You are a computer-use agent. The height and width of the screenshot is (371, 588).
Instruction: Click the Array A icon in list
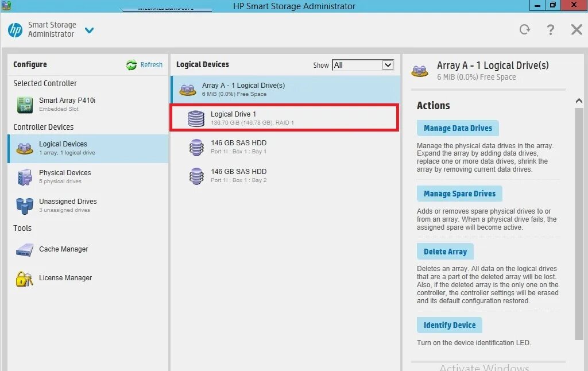tap(188, 90)
